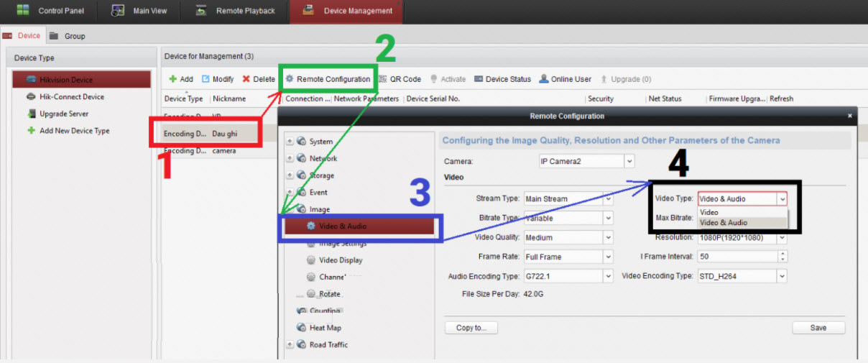Open the Camera dropdown list
868x363 pixels.
[x=629, y=161]
